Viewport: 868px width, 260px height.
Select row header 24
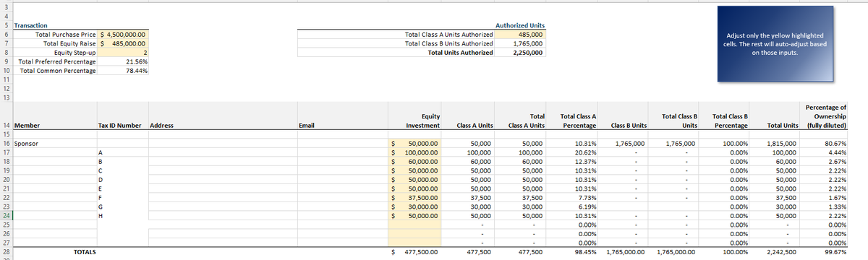tap(6, 215)
